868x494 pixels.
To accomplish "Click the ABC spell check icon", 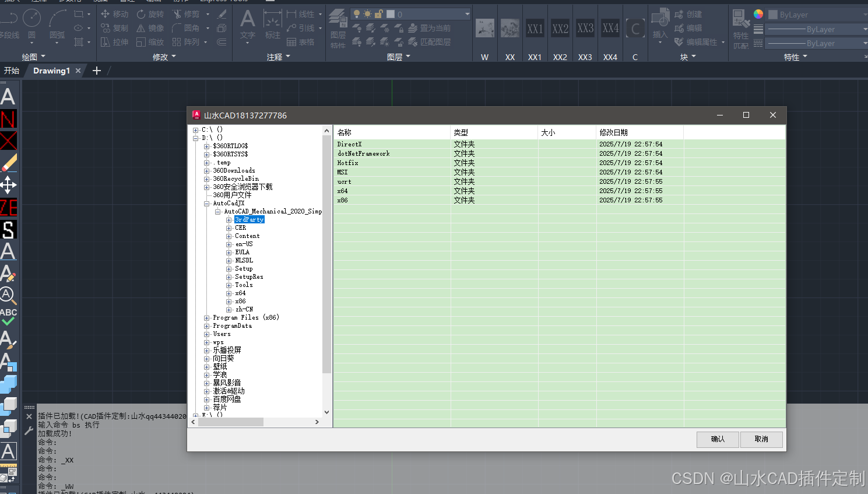I will pyautogui.click(x=8, y=317).
